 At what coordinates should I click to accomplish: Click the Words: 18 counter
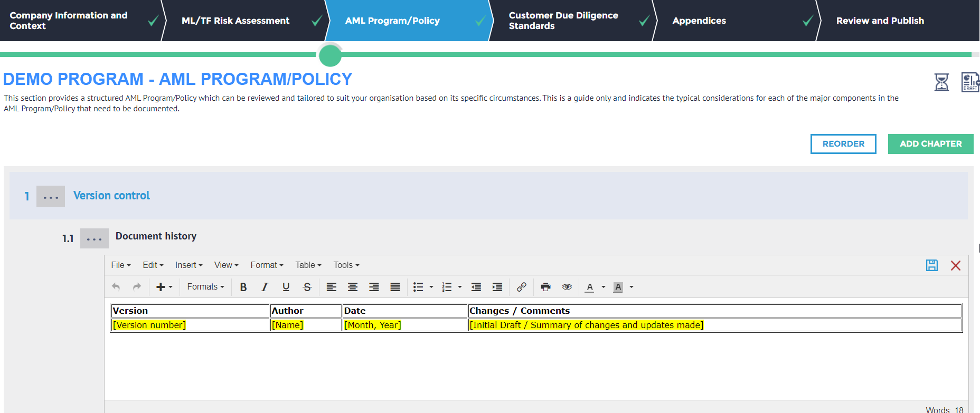(945, 409)
